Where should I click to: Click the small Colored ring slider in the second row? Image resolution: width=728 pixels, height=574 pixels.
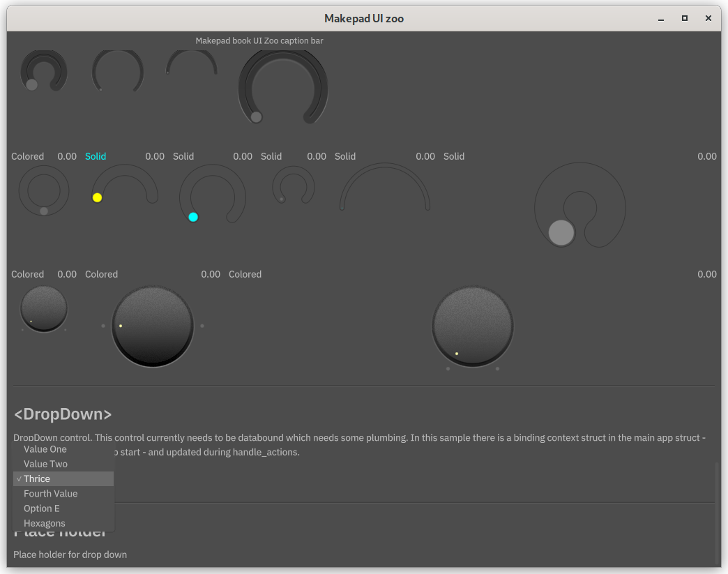44,191
